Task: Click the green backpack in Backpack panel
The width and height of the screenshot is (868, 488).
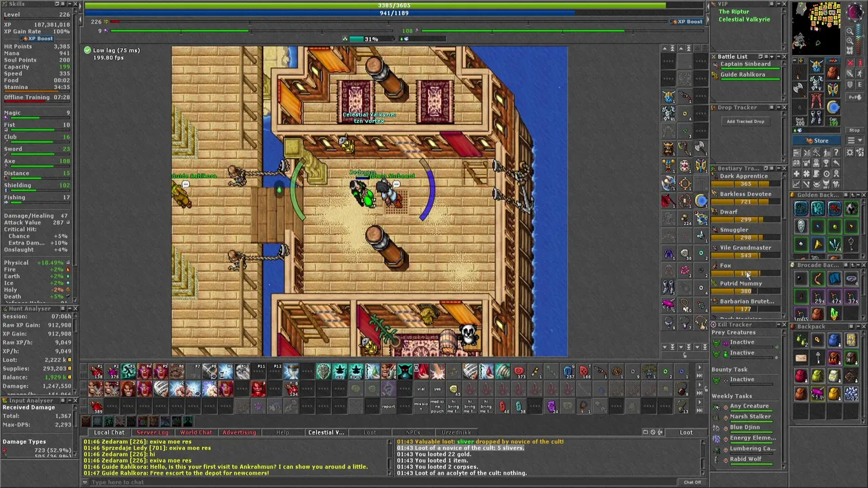Action: point(818,375)
